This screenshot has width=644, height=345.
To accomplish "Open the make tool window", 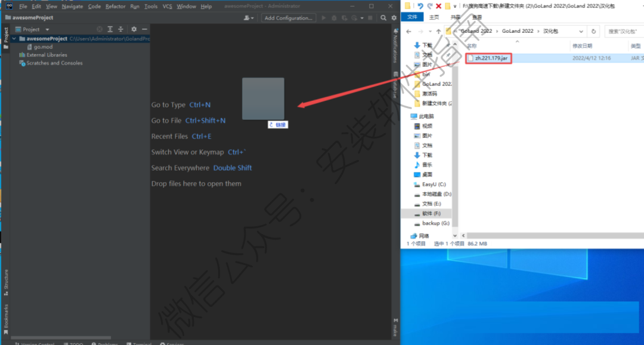I will pyautogui.click(x=395, y=327).
